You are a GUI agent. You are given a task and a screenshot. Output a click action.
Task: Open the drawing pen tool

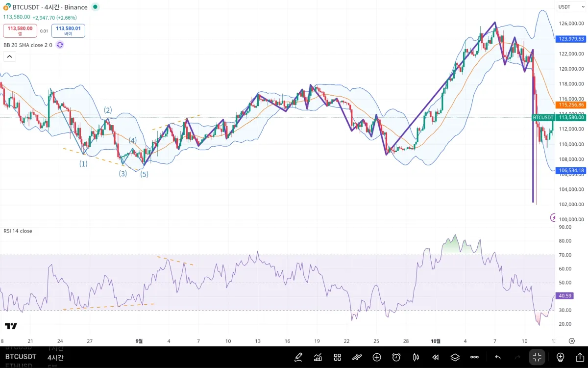click(x=298, y=357)
